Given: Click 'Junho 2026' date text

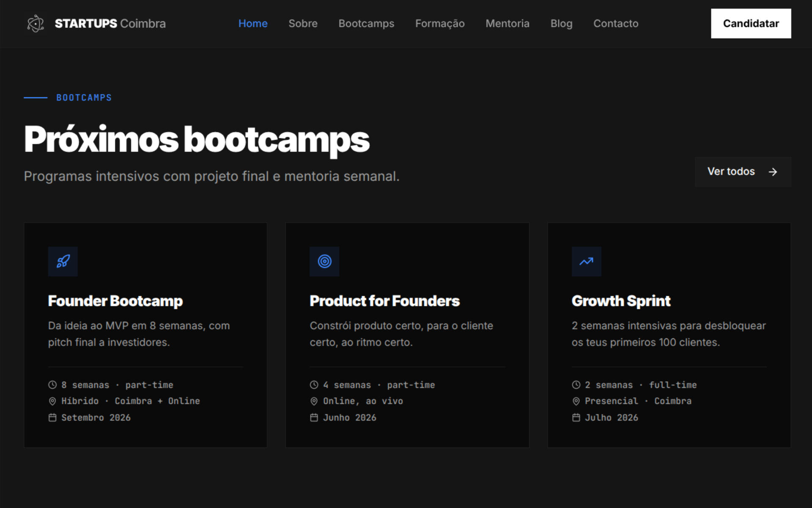Looking at the screenshot, I should tap(350, 417).
